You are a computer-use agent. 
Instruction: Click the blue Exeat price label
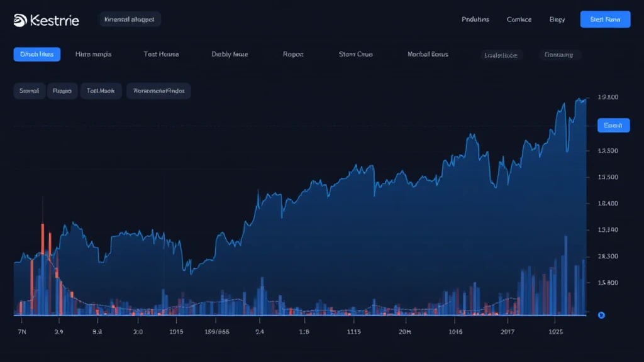pyautogui.click(x=613, y=126)
